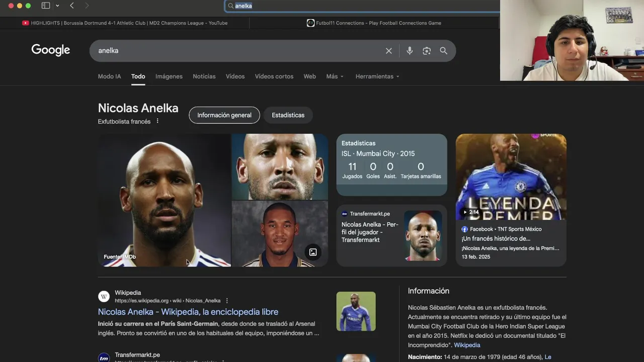Screen dimensions: 644x362
Task: Play the 2:14 Leyenda Premier video
Action: pos(511,176)
